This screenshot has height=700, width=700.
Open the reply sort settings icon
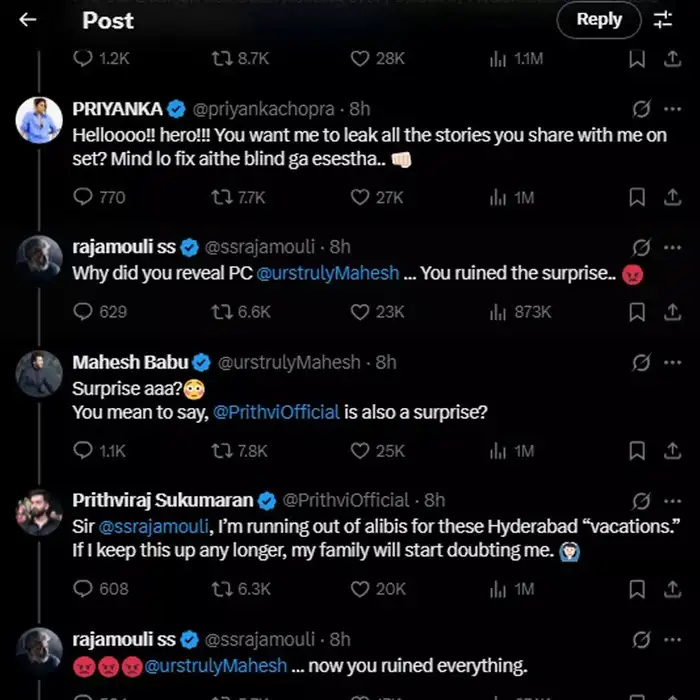coord(663,20)
